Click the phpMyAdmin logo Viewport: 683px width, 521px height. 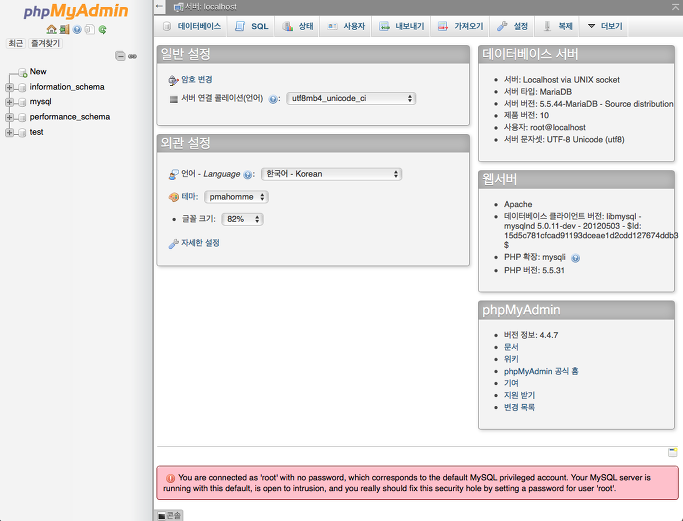pos(76,12)
